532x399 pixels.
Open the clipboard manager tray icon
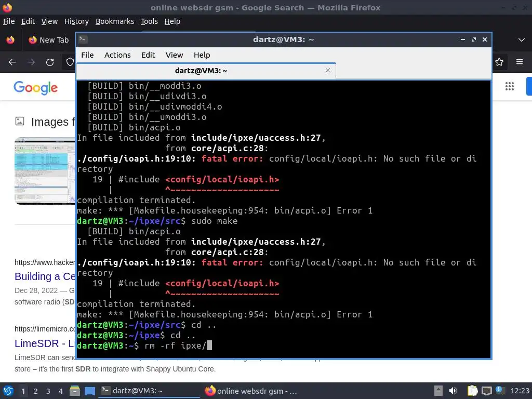472,391
